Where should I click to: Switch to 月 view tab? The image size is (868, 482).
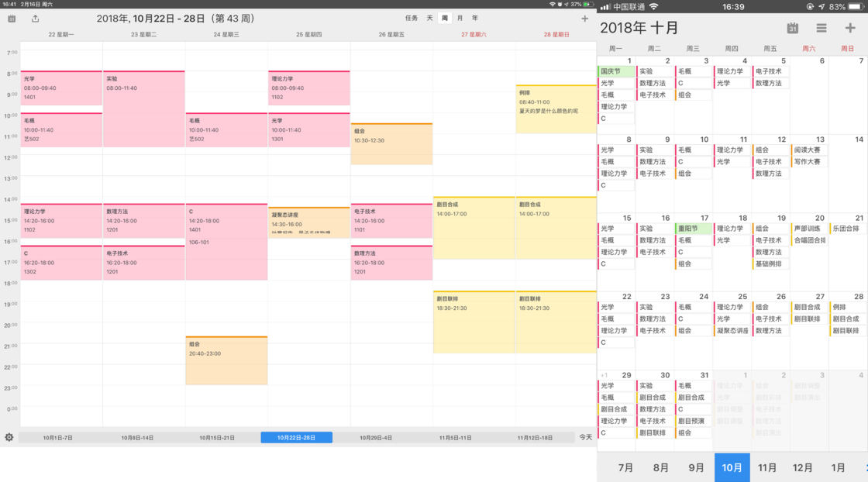click(x=460, y=19)
